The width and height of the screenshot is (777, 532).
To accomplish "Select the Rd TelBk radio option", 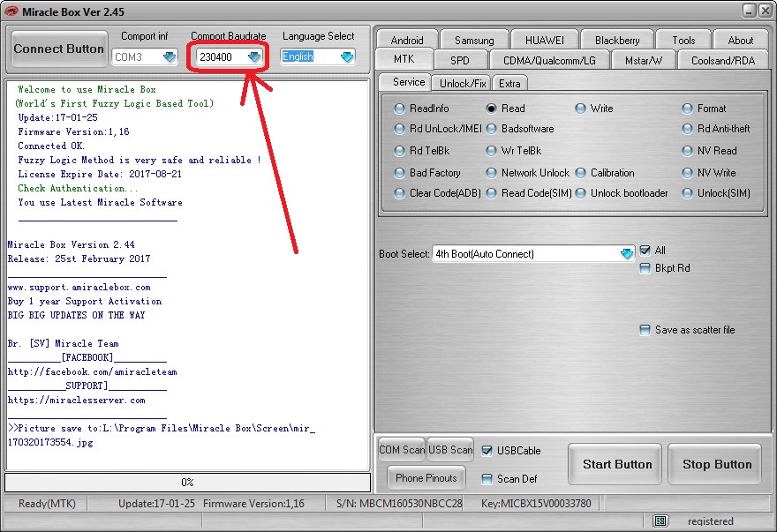I will pyautogui.click(x=422, y=151).
